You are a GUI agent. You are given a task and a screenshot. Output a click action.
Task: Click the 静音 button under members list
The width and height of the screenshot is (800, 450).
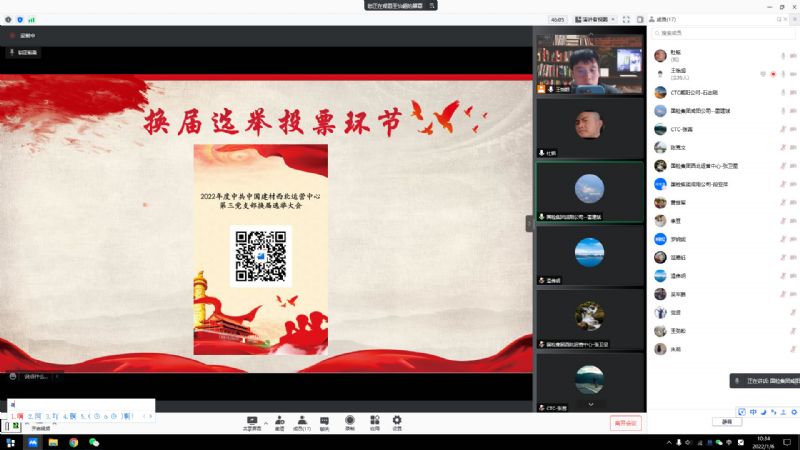tap(727, 422)
